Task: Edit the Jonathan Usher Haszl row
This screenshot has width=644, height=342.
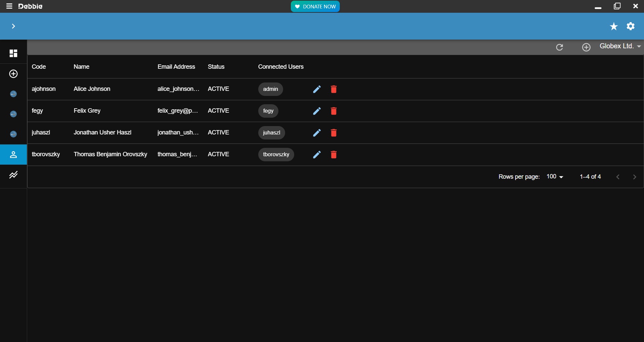Action: [x=317, y=133]
